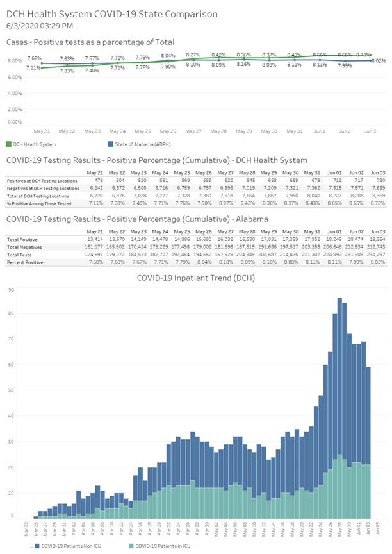Click the 231,297 Total Tests cell

click(x=376, y=255)
